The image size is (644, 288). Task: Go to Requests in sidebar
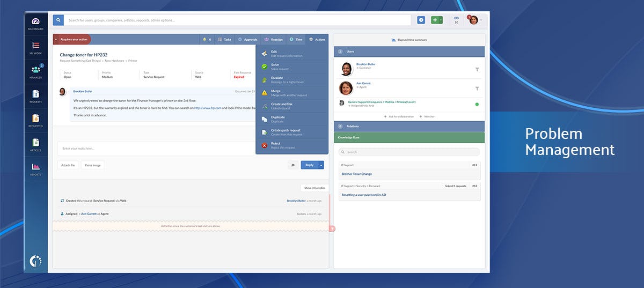pos(35,96)
